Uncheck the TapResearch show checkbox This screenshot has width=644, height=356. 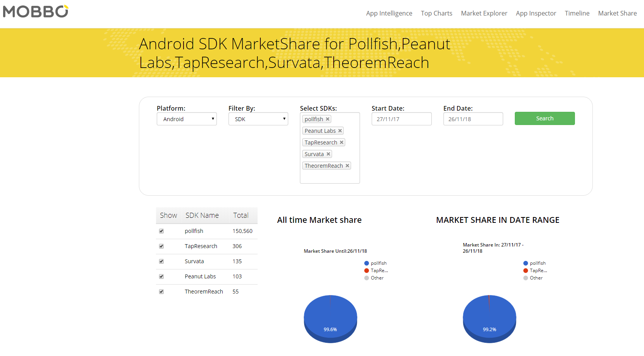pos(161,246)
